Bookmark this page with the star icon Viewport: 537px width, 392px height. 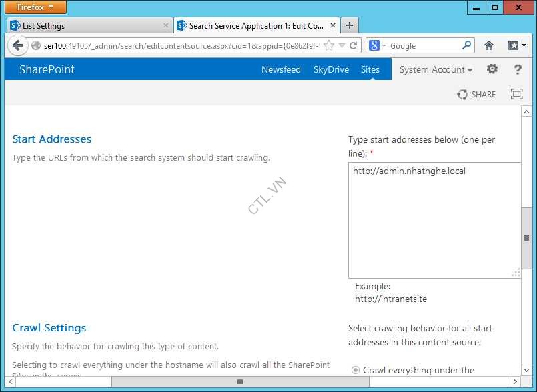[328, 45]
